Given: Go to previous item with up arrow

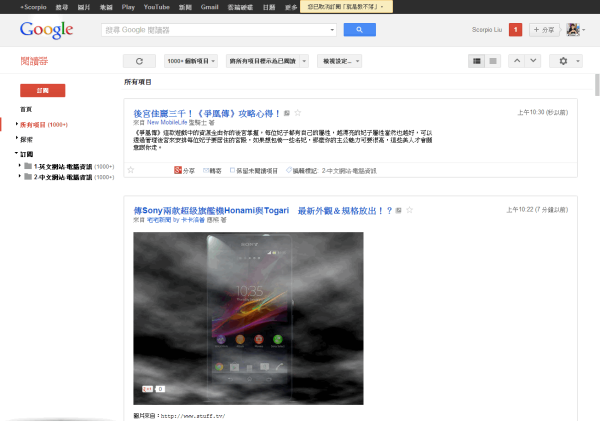Looking at the screenshot, I should 517,61.
